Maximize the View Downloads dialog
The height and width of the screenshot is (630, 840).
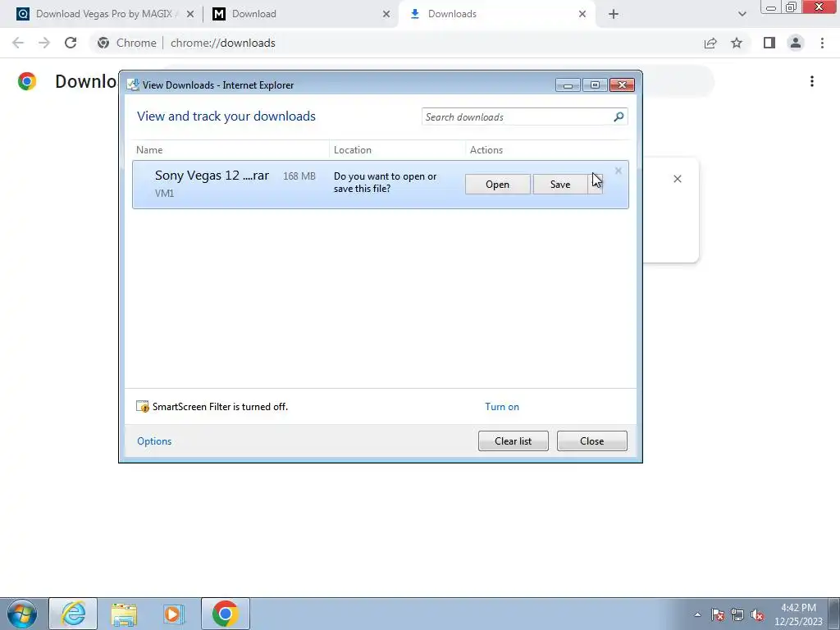tap(595, 85)
